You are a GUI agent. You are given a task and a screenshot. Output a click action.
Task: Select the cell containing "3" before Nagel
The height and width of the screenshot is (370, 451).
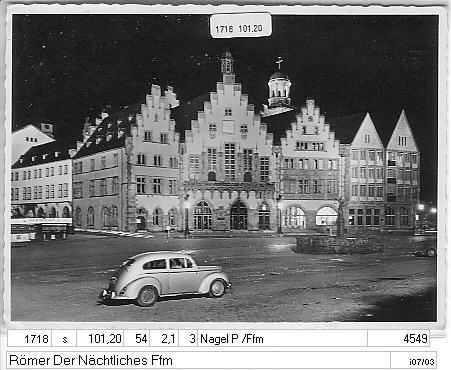(x=188, y=339)
